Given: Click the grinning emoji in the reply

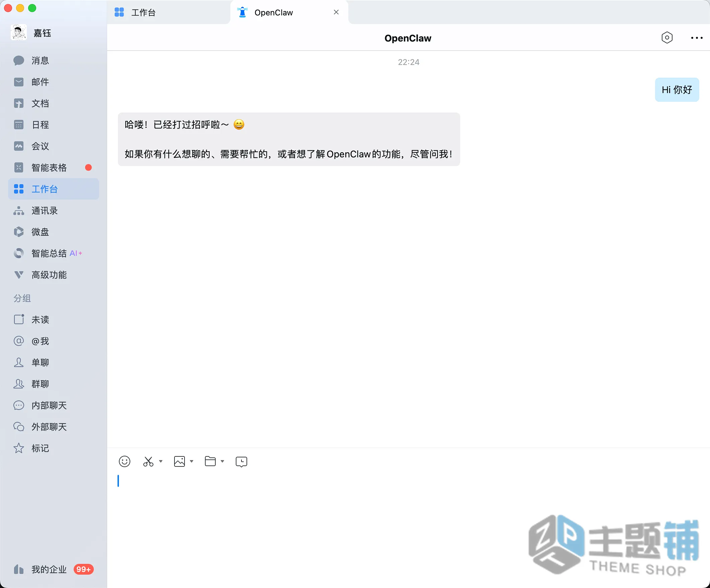Looking at the screenshot, I should click(x=239, y=125).
